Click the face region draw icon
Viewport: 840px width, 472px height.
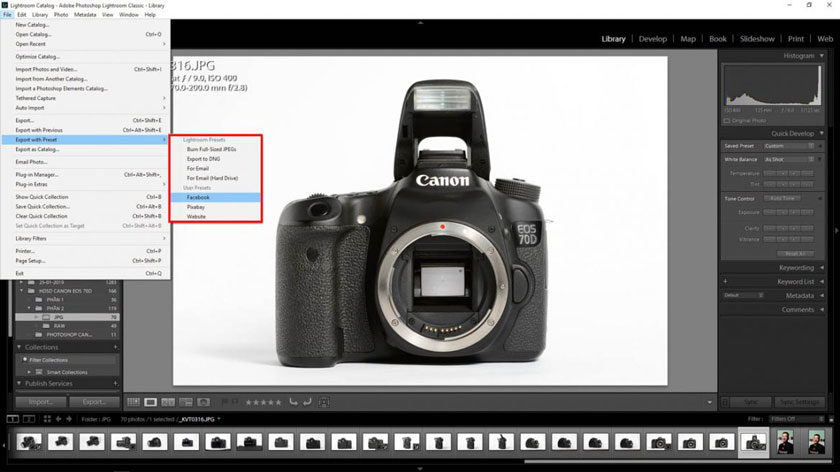coord(324,402)
